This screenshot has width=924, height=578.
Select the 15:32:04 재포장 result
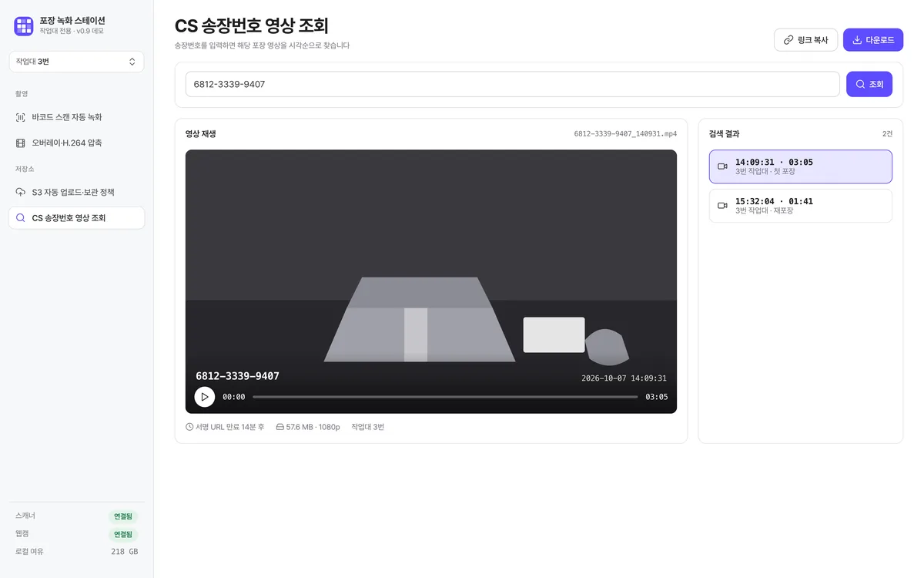(x=801, y=206)
